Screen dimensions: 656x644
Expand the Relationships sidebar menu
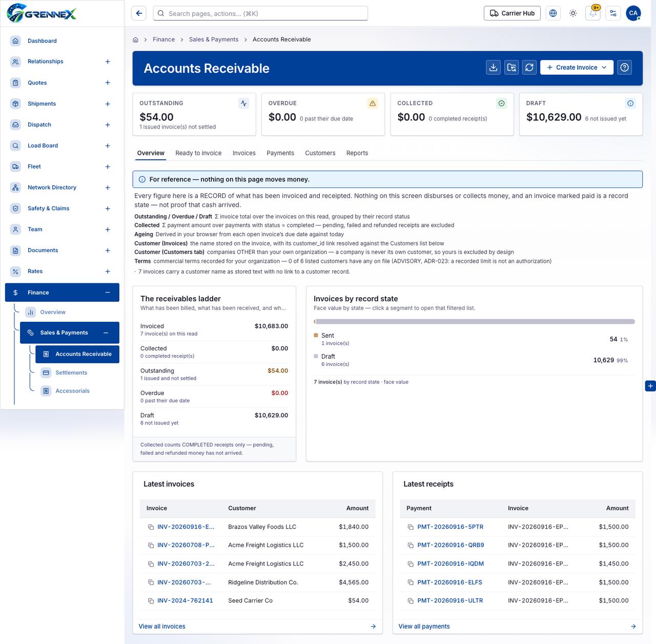coord(108,61)
